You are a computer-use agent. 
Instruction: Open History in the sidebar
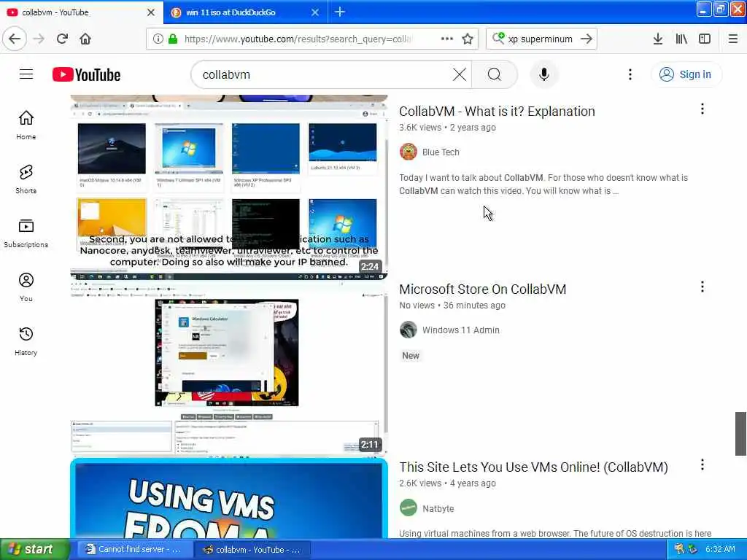(x=26, y=341)
